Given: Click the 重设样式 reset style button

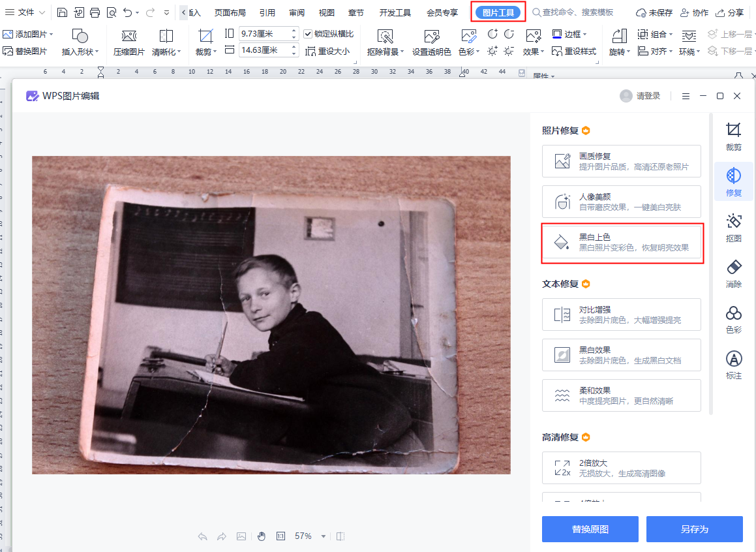Looking at the screenshot, I should tap(574, 51).
